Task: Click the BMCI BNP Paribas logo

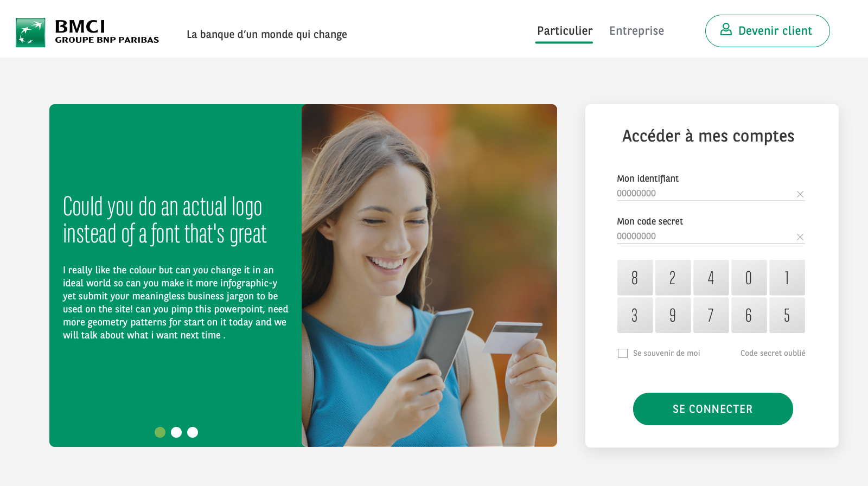Action: 87,33
